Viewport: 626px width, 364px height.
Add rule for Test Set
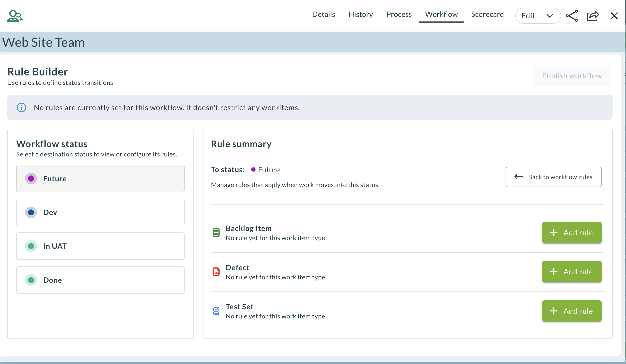click(572, 311)
